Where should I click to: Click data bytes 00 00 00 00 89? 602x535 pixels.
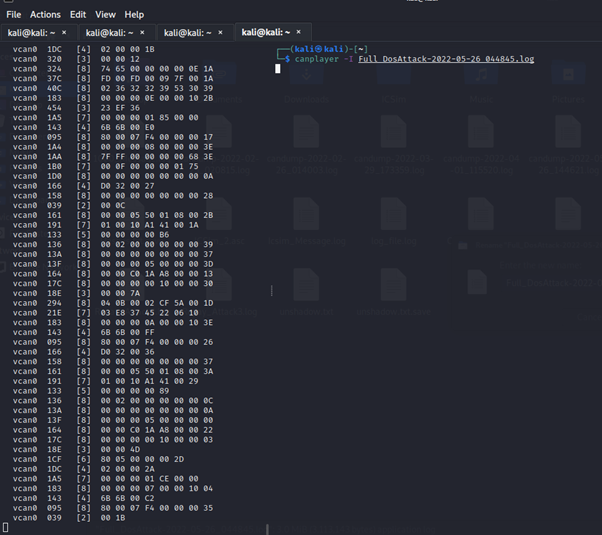(135, 391)
